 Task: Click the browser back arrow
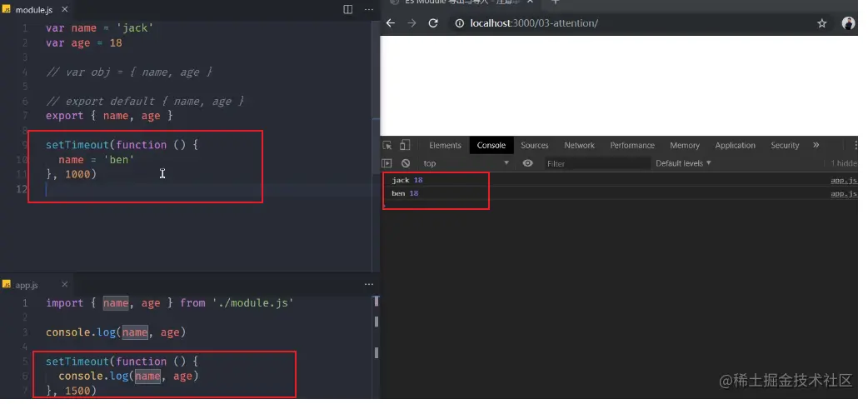pos(391,23)
